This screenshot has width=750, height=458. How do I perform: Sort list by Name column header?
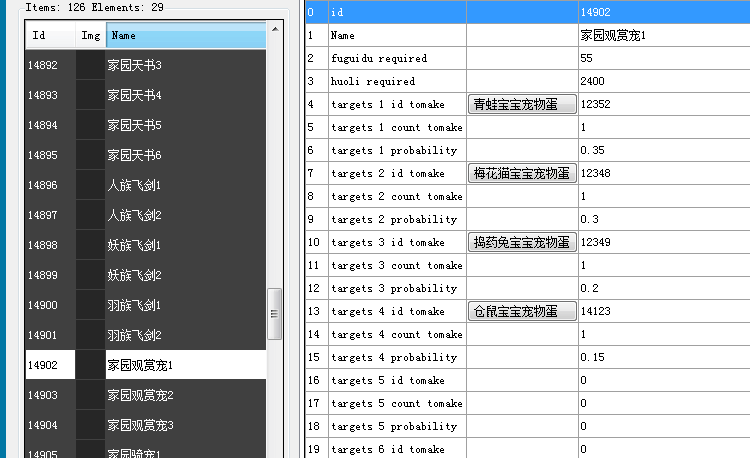click(x=186, y=35)
